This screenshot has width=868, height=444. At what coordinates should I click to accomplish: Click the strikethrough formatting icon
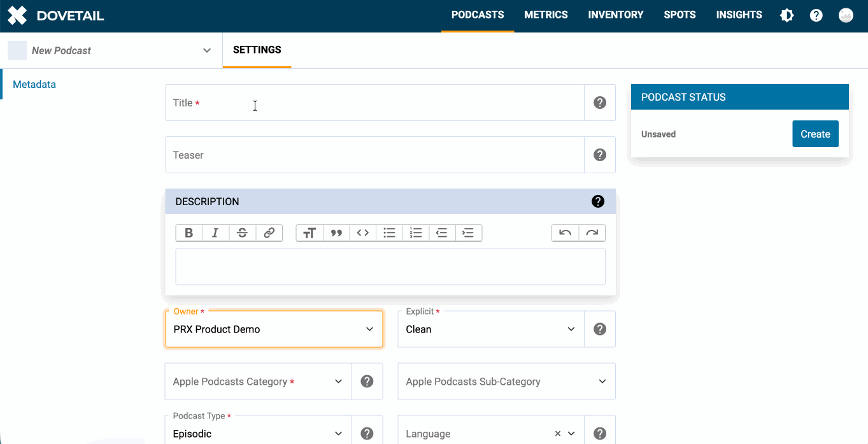tap(243, 233)
